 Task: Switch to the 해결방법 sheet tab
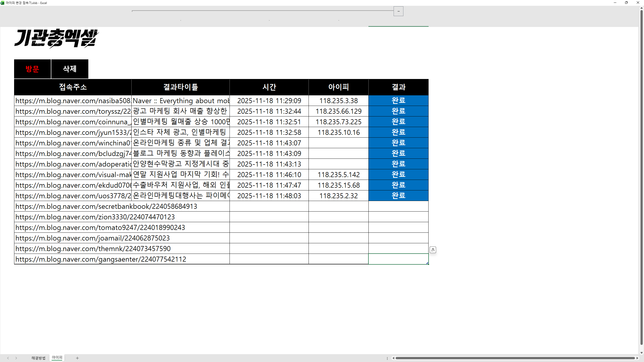click(x=38, y=358)
